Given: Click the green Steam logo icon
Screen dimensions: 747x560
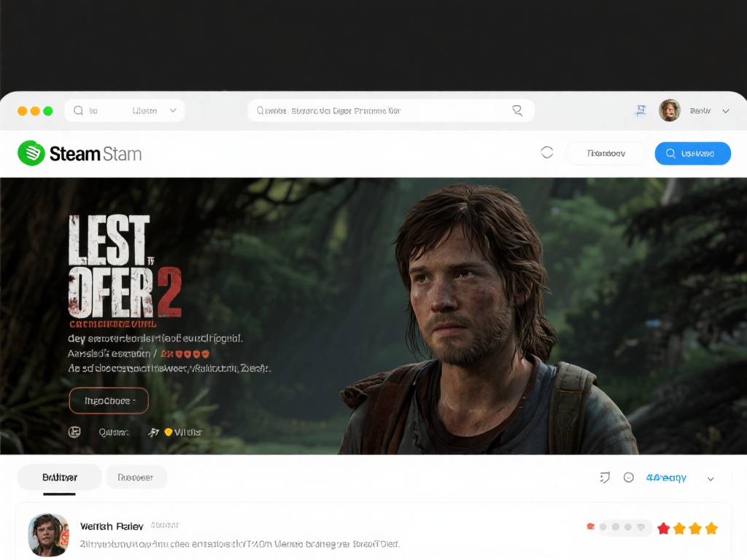Looking at the screenshot, I should 31,154.
